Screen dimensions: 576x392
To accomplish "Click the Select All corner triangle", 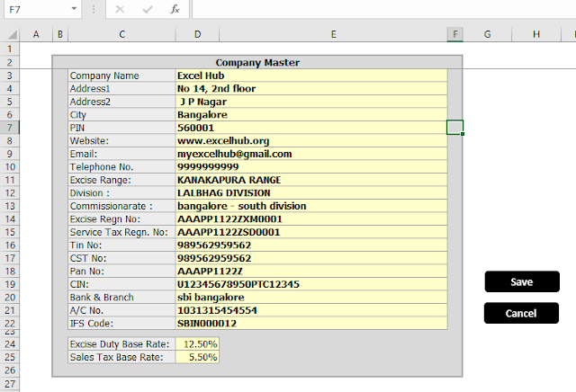I will coord(12,34).
